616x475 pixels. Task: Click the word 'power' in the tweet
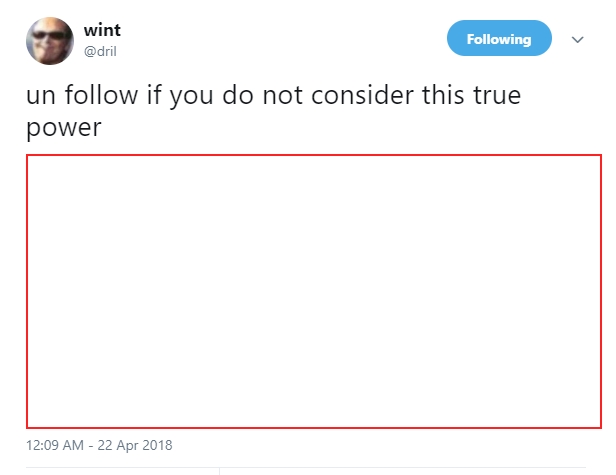(x=64, y=128)
